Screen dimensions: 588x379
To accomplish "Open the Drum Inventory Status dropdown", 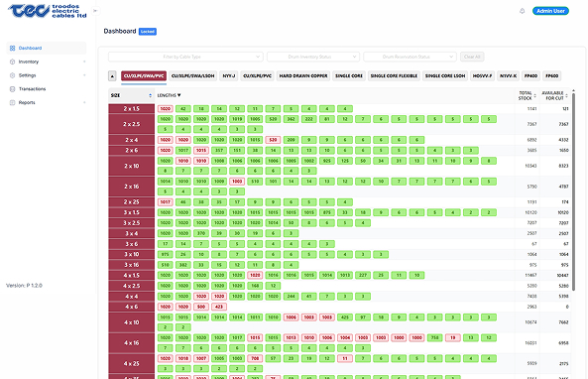I will click(x=313, y=57).
